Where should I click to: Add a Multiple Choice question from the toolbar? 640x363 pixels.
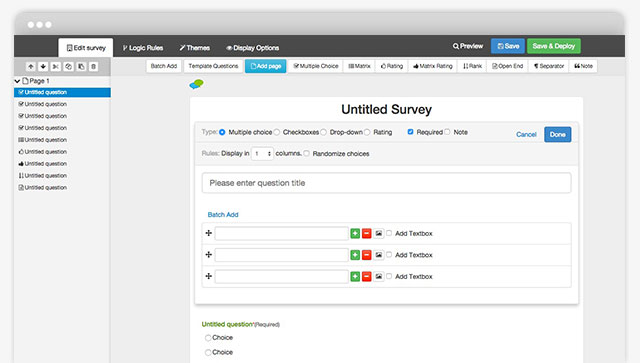pyautogui.click(x=316, y=66)
